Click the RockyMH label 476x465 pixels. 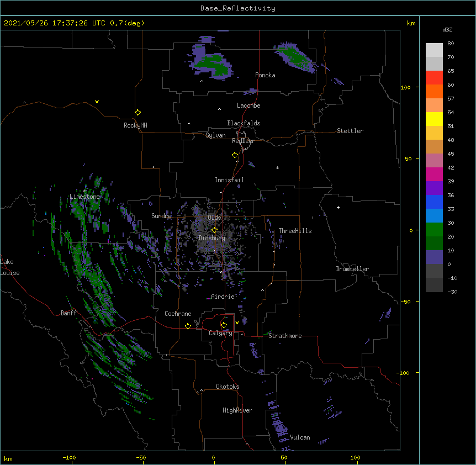pos(135,125)
